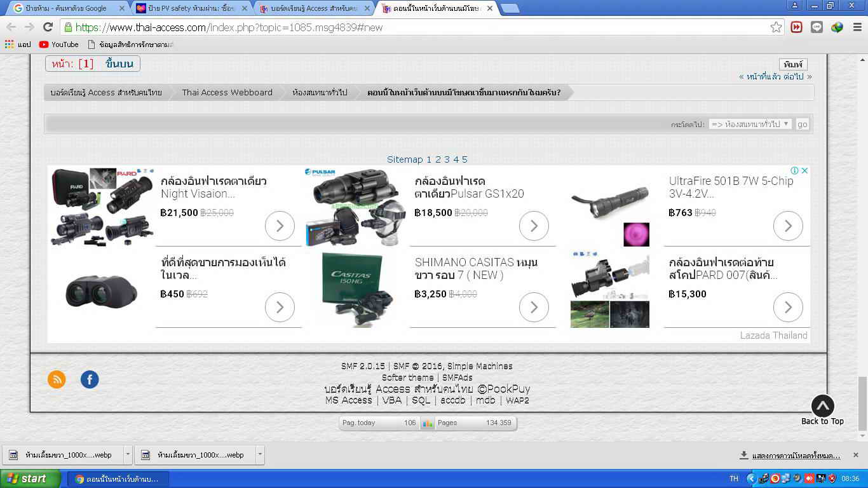868x488 pixels.
Task: Open the VBA footer link
Action: (x=392, y=400)
